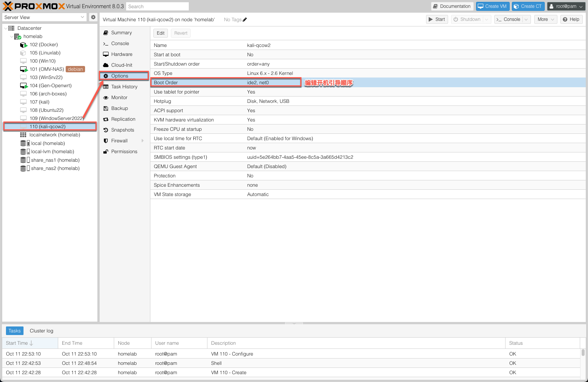Open the Console menu item
The height and width of the screenshot is (382, 588).
click(124, 44)
